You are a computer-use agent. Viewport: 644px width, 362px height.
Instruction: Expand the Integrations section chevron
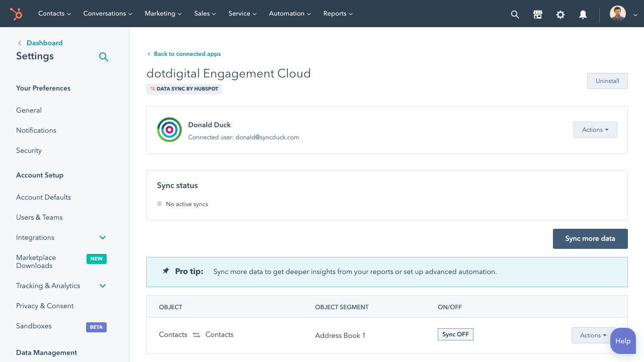point(102,237)
